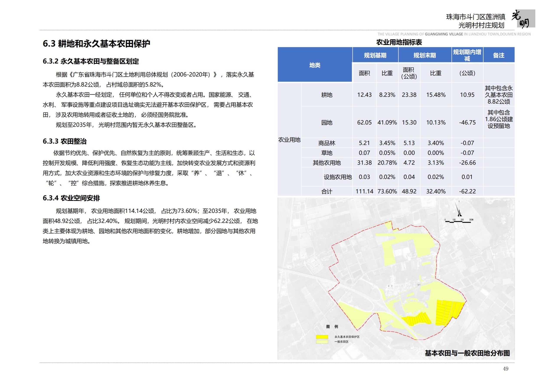Click the 5.21 value in 商品林 row
555x392 pixels.
point(364,143)
